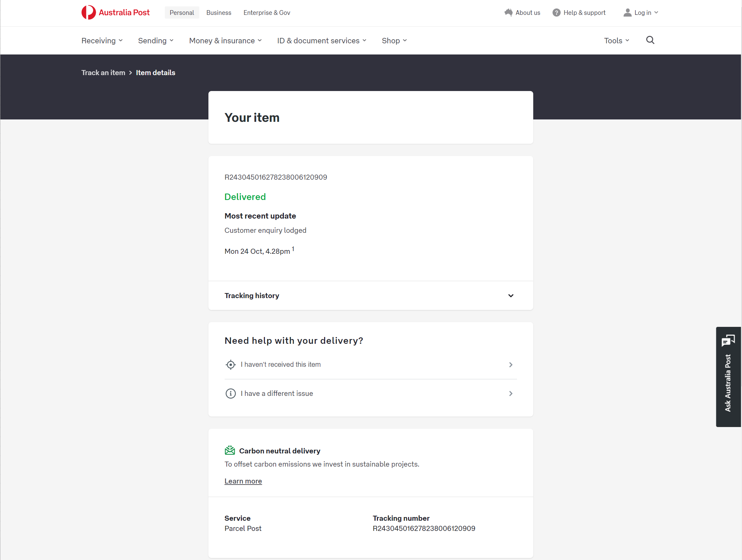
Task: Click the target icon beside haven't received item
Action: coord(231,365)
